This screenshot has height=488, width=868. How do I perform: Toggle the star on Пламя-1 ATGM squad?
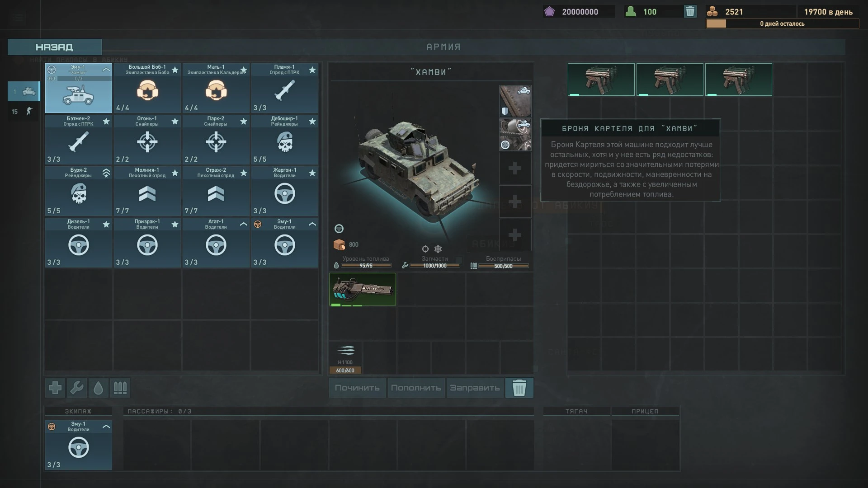pos(312,70)
